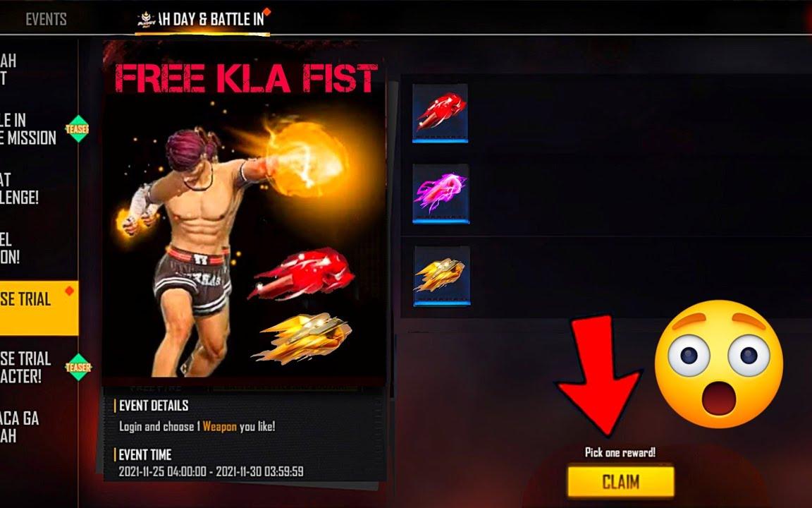Image resolution: width=812 pixels, height=508 pixels.
Task: Click the large red fist in the banner
Action: click(x=302, y=274)
